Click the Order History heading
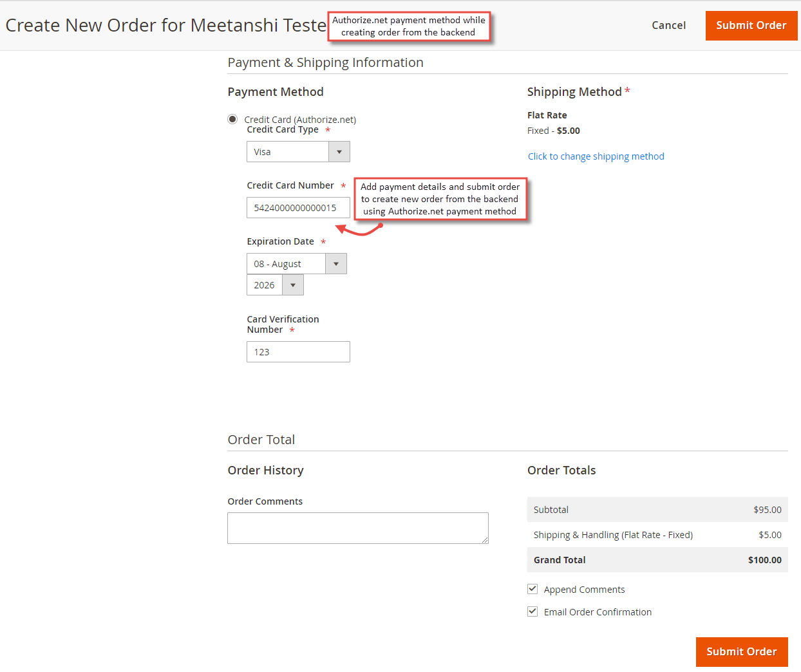 click(266, 471)
